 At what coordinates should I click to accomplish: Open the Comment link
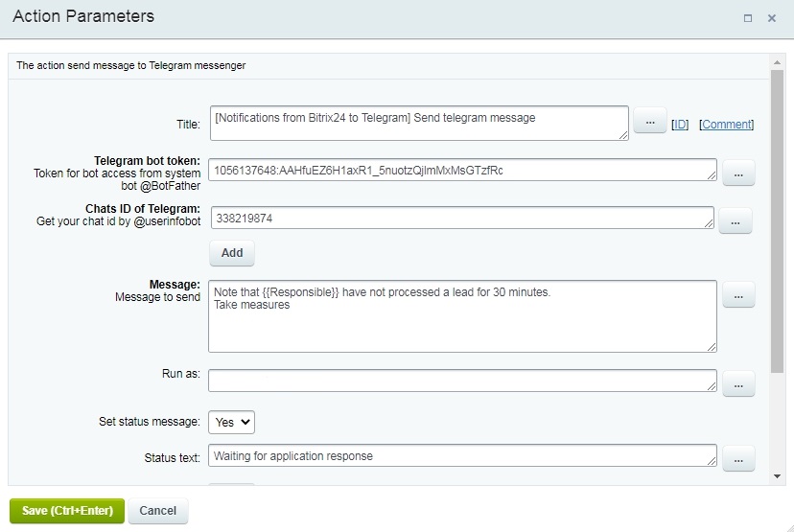coord(726,125)
